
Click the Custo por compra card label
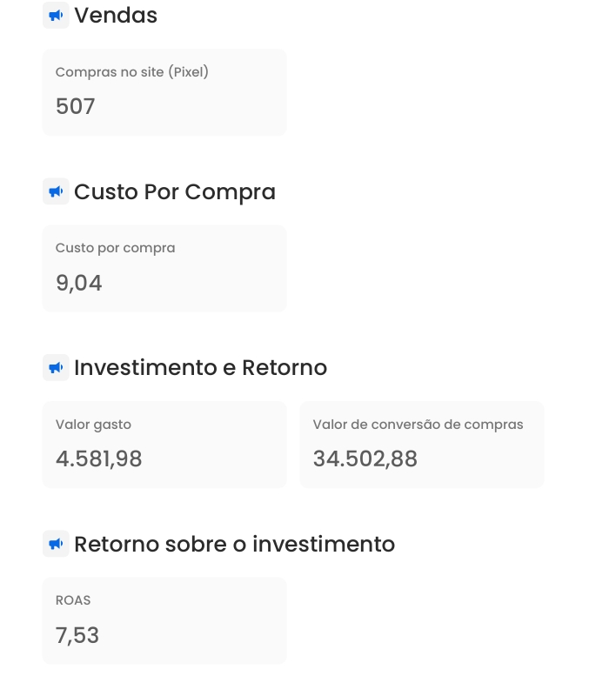click(115, 248)
